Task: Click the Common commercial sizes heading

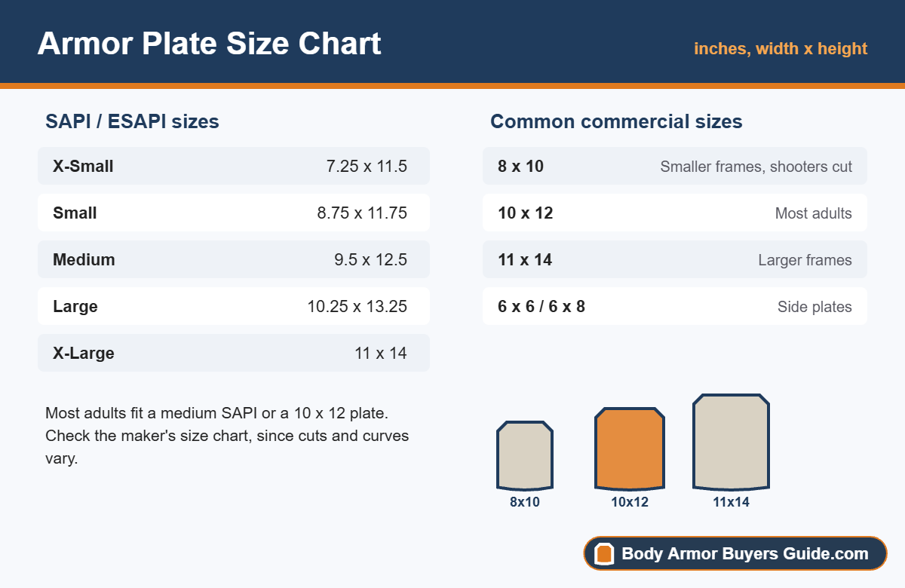Action: [616, 121]
